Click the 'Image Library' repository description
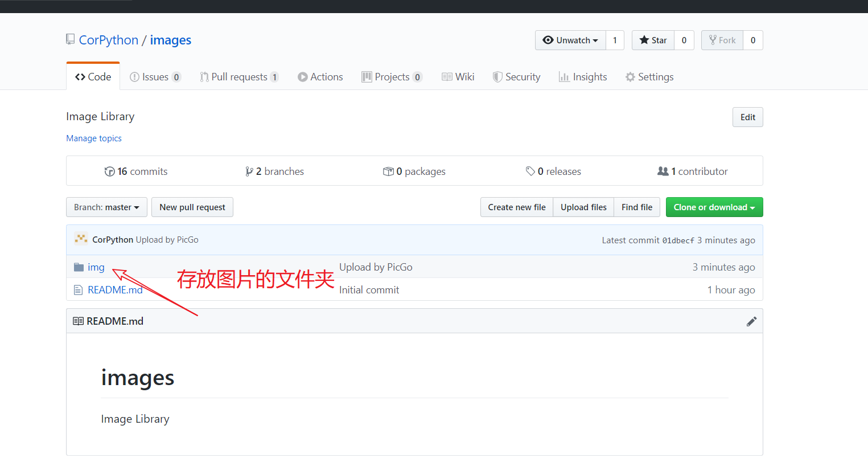This screenshot has height=462, width=868. pyautogui.click(x=100, y=117)
